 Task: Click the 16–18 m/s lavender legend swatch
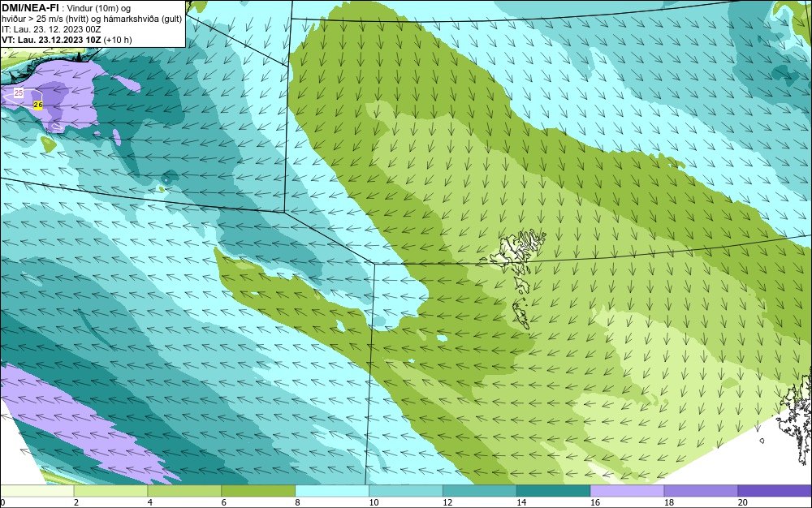627,490
